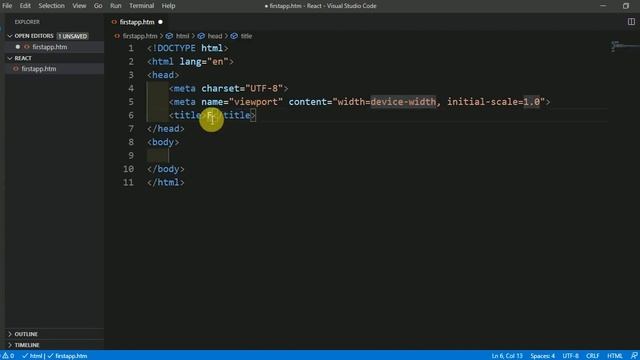Open the Selection menu

tap(51, 6)
